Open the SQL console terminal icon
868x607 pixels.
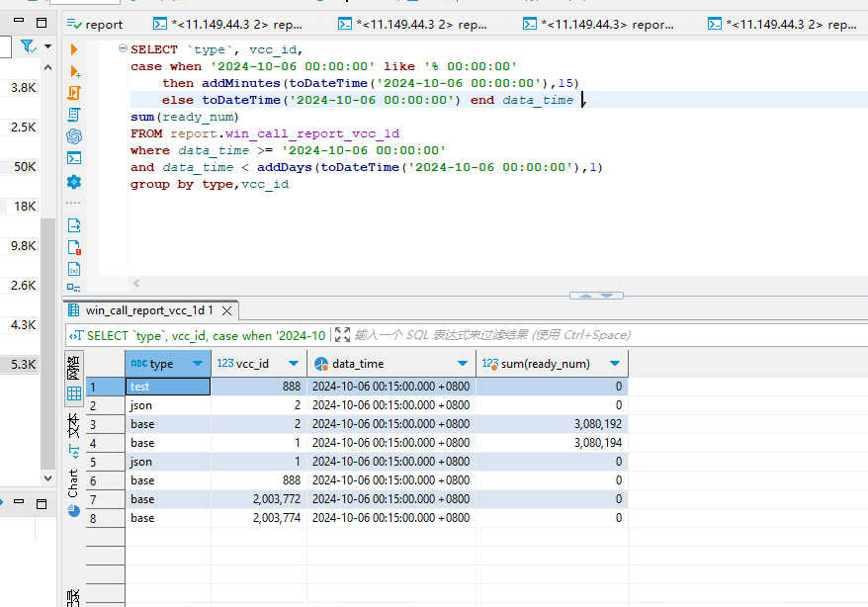74,158
